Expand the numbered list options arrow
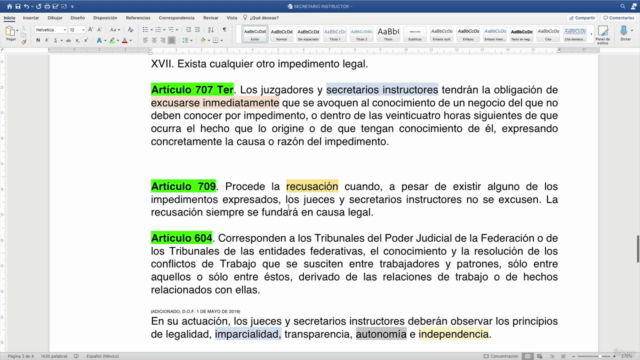The image size is (640, 360). (x=164, y=30)
